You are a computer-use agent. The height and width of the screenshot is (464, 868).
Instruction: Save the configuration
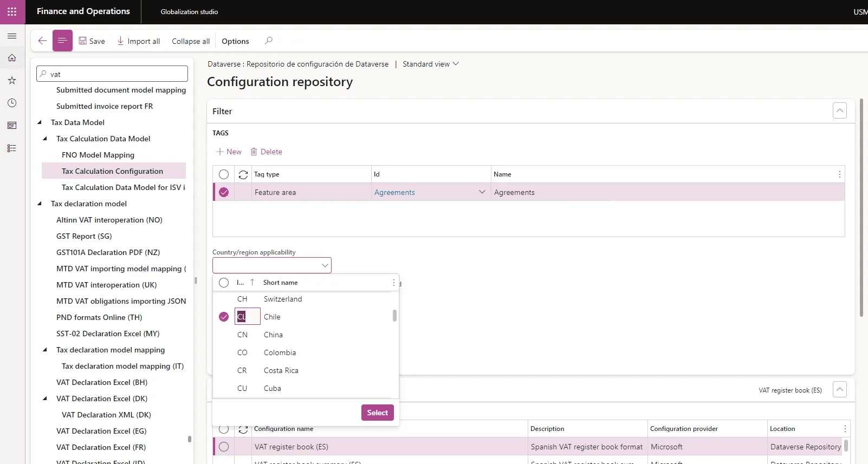pos(92,41)
